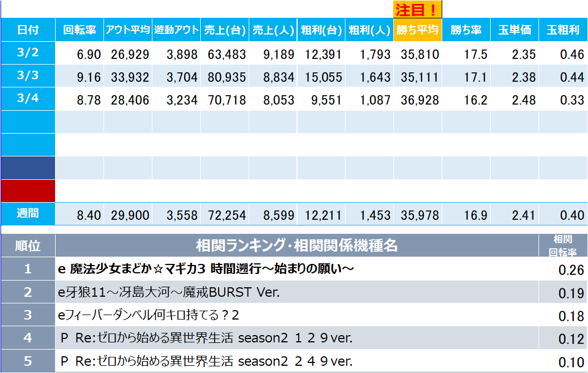Screen dimensions: 588x373
Task: Click the 3/2 date row cell
Action: 28,53
